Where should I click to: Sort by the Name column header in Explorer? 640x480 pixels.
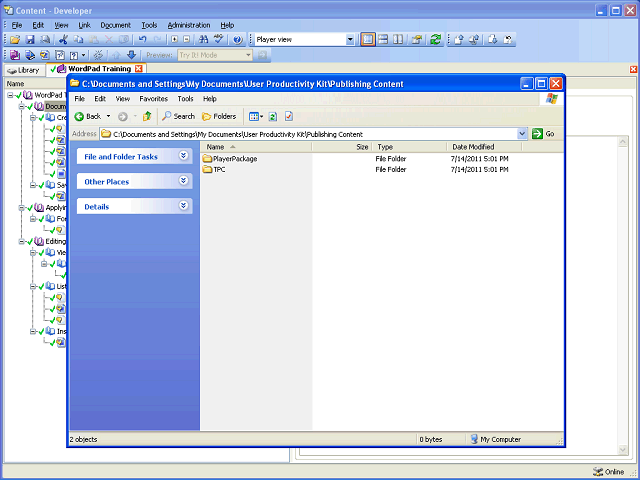click(x=256, y=147)
